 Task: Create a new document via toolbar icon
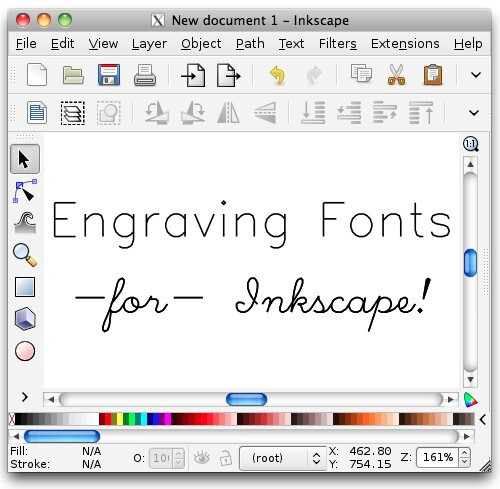[x=37, y=75]
